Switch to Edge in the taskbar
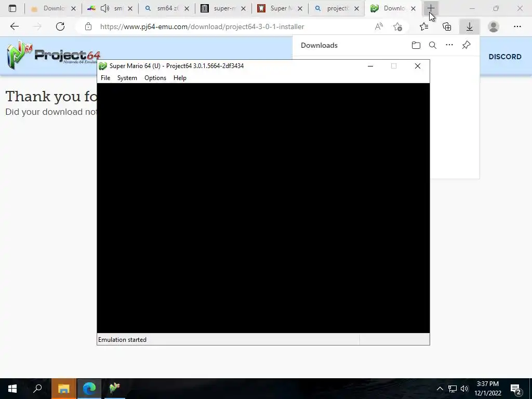Image resolution: width=532 pixels, height=399 pixels. click(89, 389)
